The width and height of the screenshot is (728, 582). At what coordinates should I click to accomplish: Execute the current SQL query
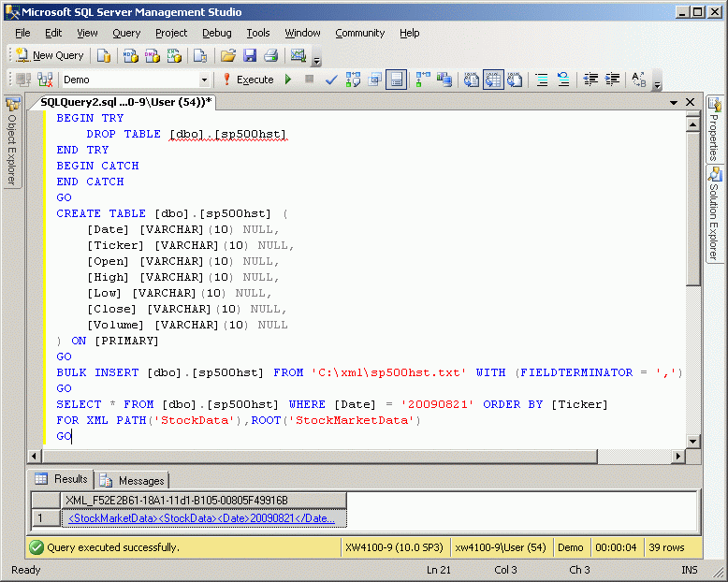[x=247, y=80]
